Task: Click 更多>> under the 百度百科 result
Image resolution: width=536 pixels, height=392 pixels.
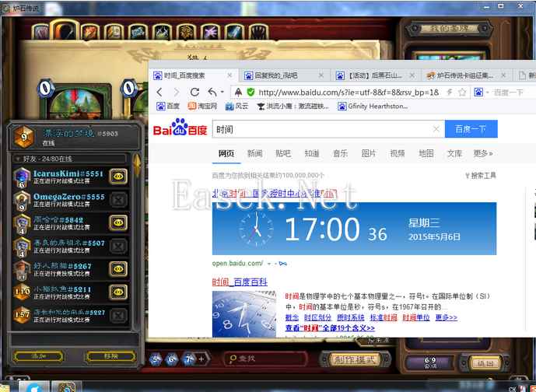Action: coord(446,318)
